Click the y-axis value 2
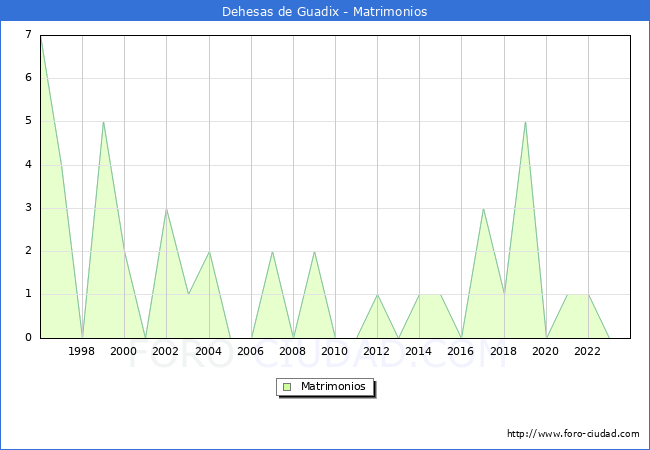Viewport: 650px width, 450px height. 28,251
